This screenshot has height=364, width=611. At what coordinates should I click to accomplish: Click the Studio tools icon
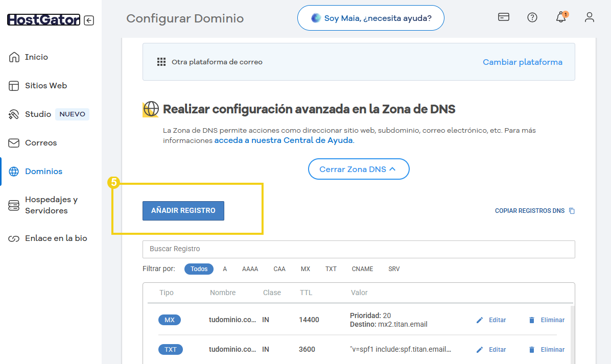coord(14,114)
